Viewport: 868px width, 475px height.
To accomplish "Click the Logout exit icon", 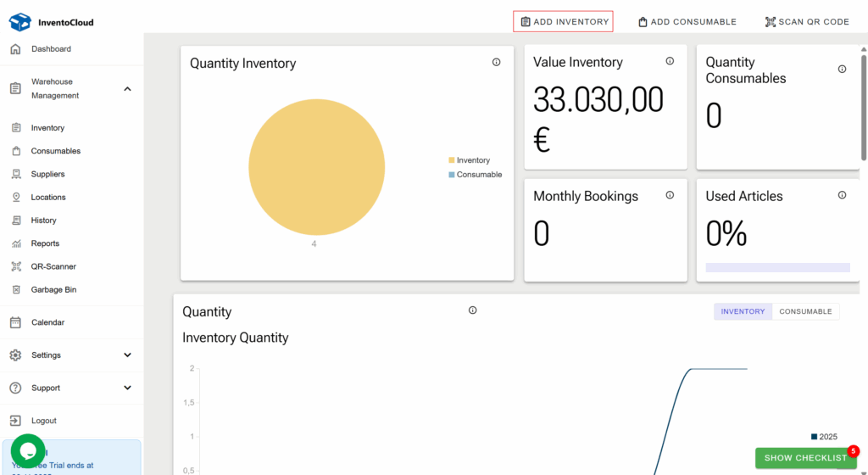I will pyautogui.click(x=15, y=421).
